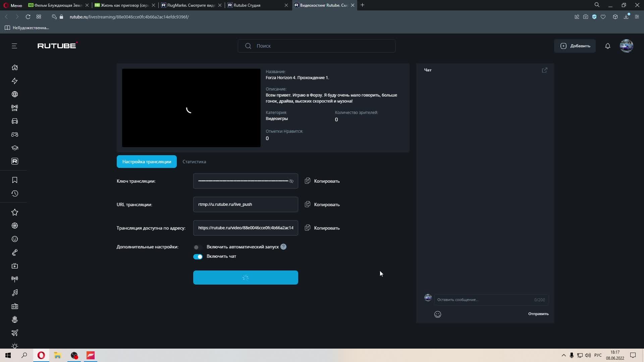644x362 pixels.
Task: Open the chat in a separate window
Action: 544,70
